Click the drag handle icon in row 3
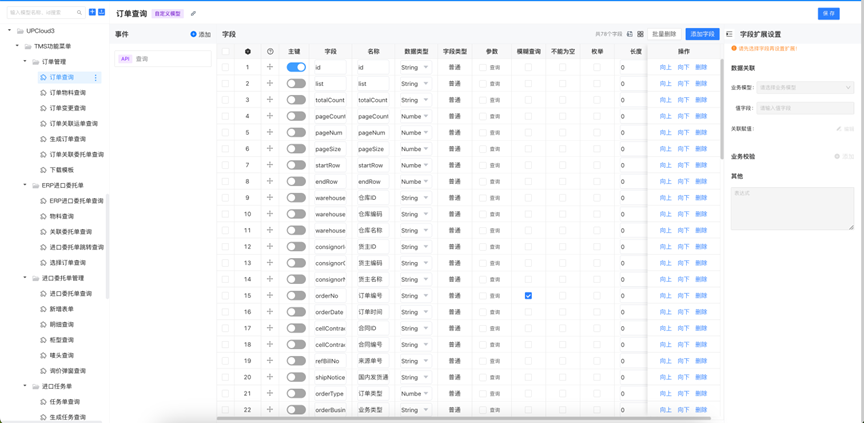Viewport: 864px width, 423px height. 270,100
